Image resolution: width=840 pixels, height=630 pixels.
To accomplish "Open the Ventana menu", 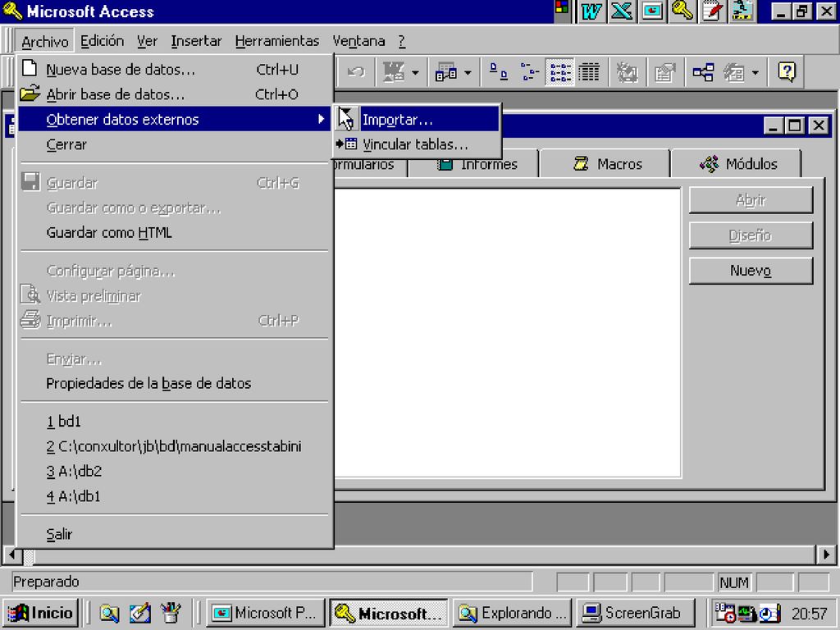I will coord(358,41).
